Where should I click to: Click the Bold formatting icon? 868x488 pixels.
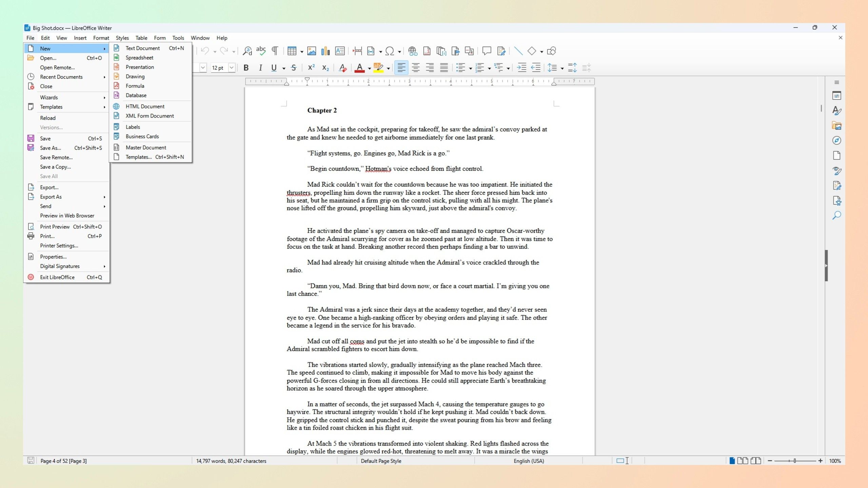click(x=246, y=68)
